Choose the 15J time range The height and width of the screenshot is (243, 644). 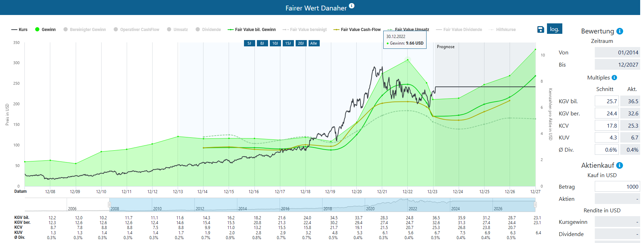(x=288, y=43)
